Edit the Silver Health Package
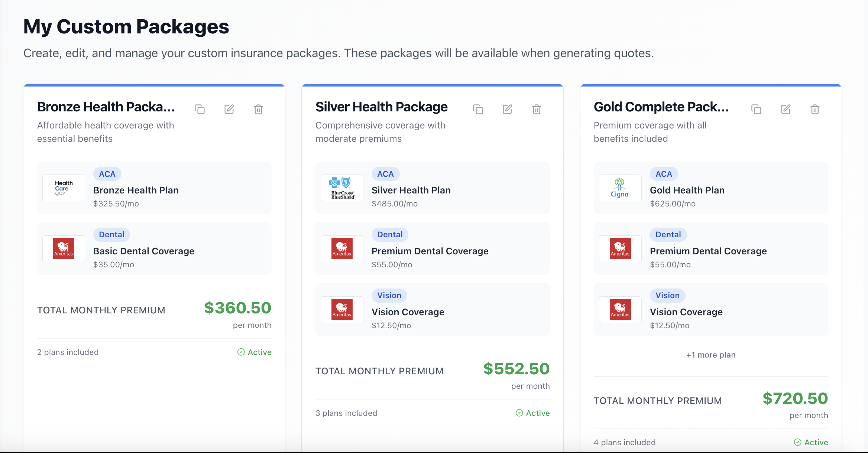 click(507, 109)
